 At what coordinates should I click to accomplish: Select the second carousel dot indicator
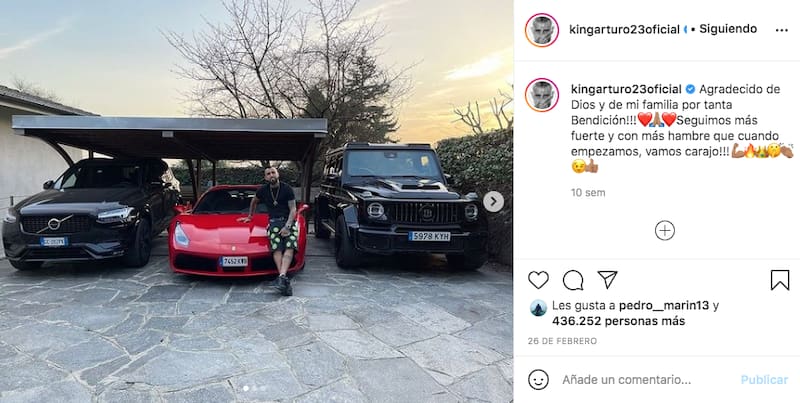pyautogui.click(x=254, y=388)
